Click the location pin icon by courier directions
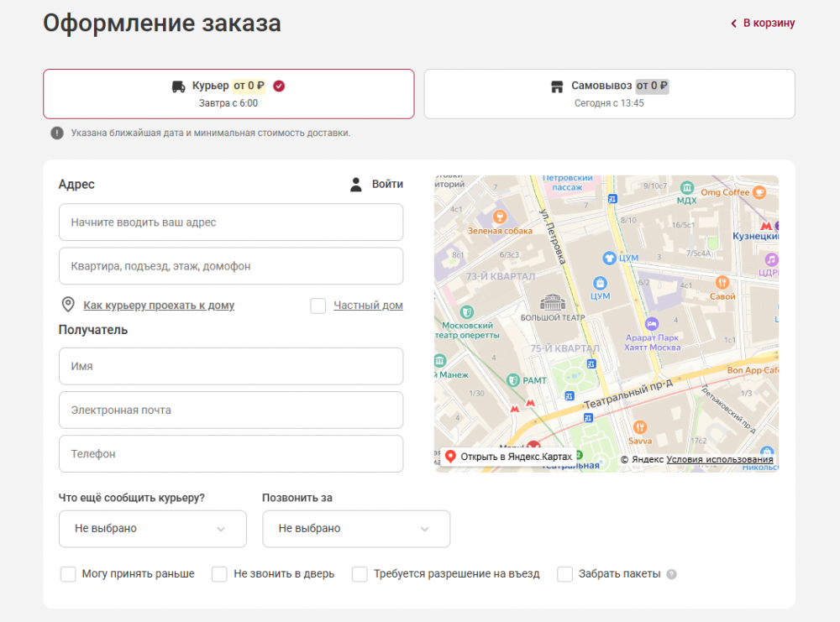 click(68, 305)
